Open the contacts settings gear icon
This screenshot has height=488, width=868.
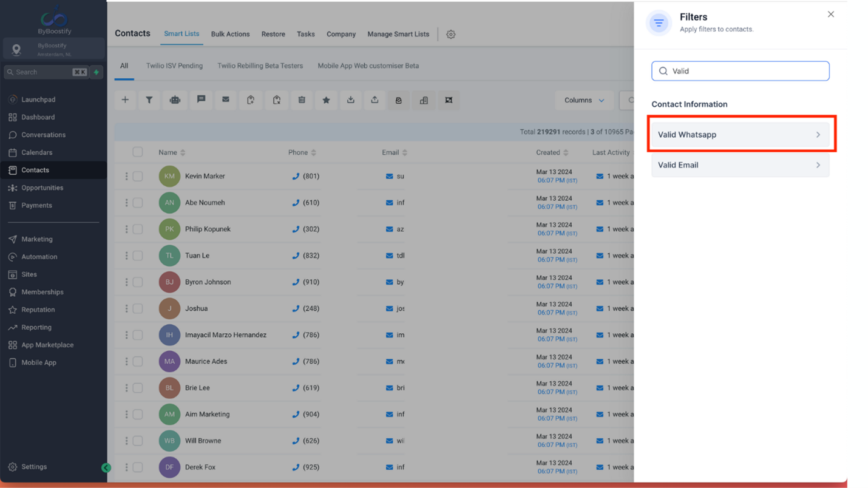pos(451,35)
